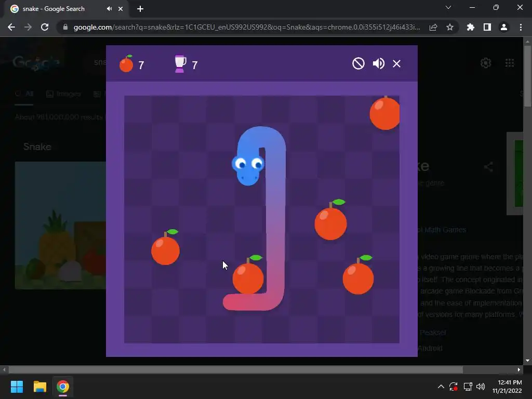This screenshot has height=399, width=532.
Task: Click the apple in the top-right corner
Action: pyautogui.click(x=385, y=113)
